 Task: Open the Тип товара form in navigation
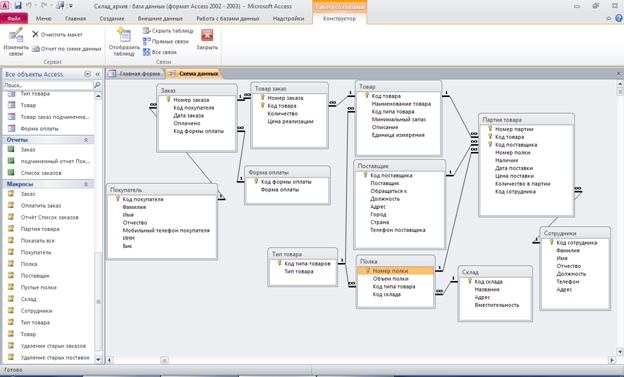[35, 94]
